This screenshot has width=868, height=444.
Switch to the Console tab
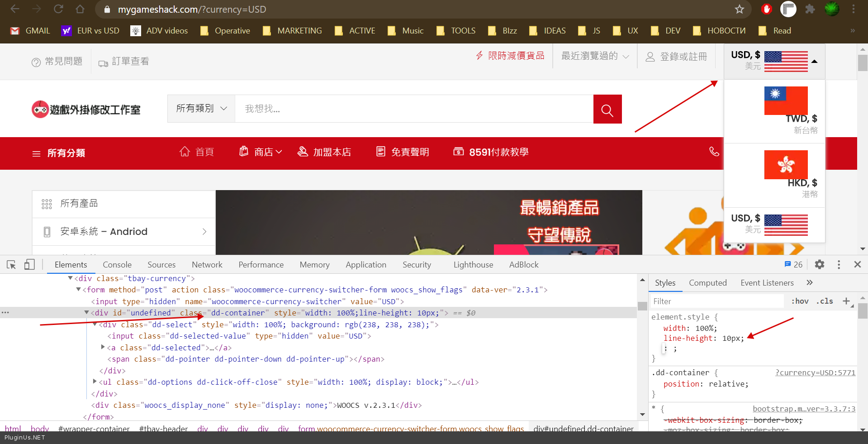pos(117,265)
